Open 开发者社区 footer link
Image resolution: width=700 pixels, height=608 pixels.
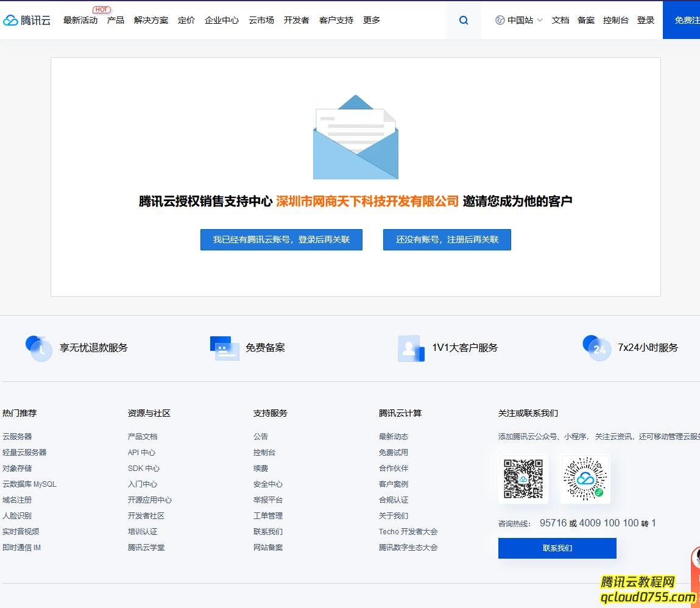click(x=146, y=515)
